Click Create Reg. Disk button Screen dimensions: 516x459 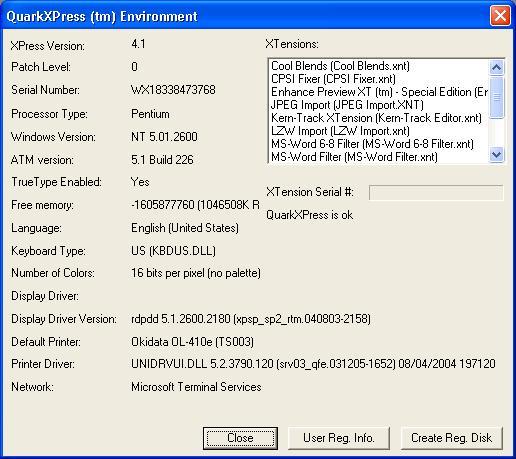click(452, 438)
